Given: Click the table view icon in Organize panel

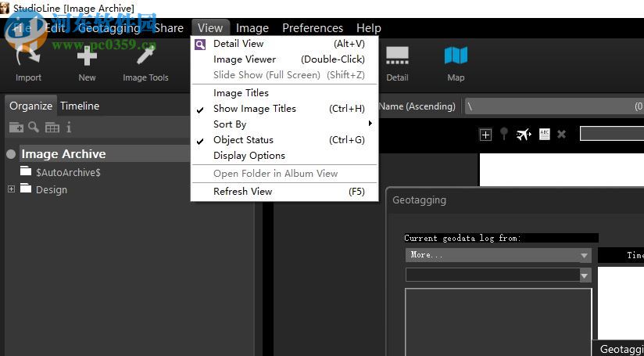Looking at the screenshot, I should tap(52, 128).
